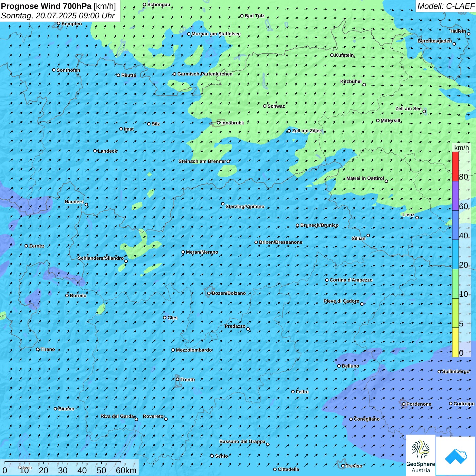476x476 pixels.
Task: Click the Bruneck/Brunico town label
Action: pyautogui.click(x=319, y=225)
